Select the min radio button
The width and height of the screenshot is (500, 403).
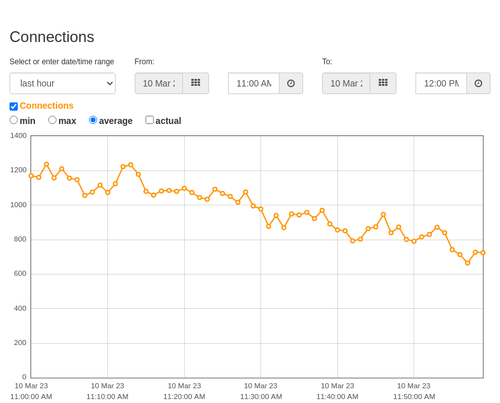13,120
